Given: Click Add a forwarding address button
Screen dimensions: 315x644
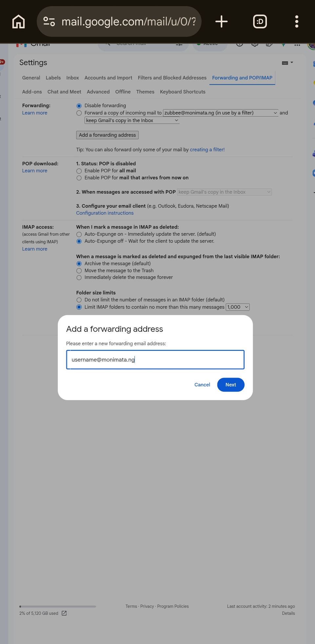Looking at the screenshot, I should (x=107, y=135).
